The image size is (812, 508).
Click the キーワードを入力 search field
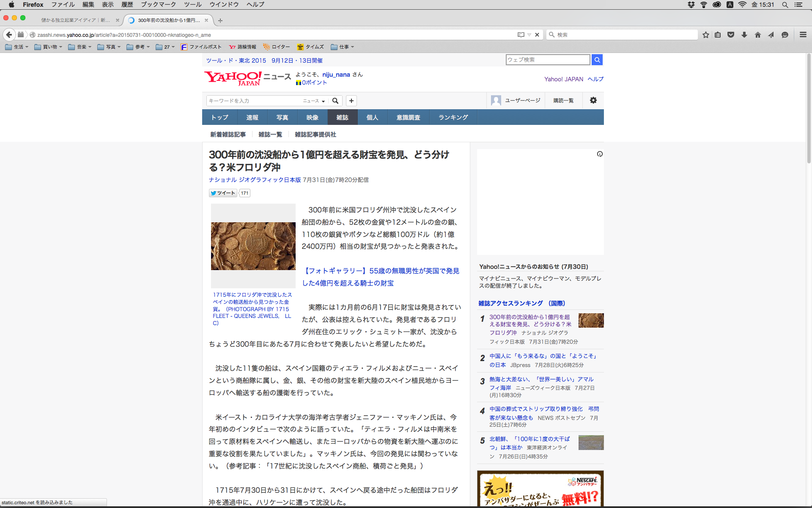click(x=252, y=101)
